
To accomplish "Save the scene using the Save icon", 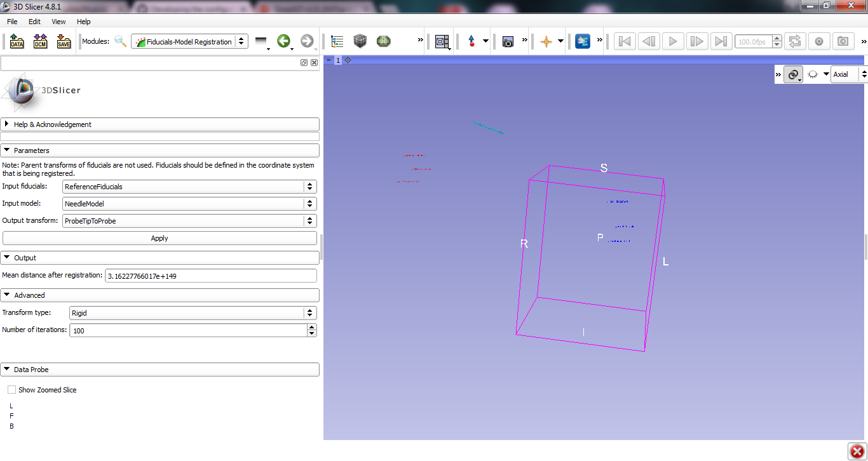I will [63, 41].
